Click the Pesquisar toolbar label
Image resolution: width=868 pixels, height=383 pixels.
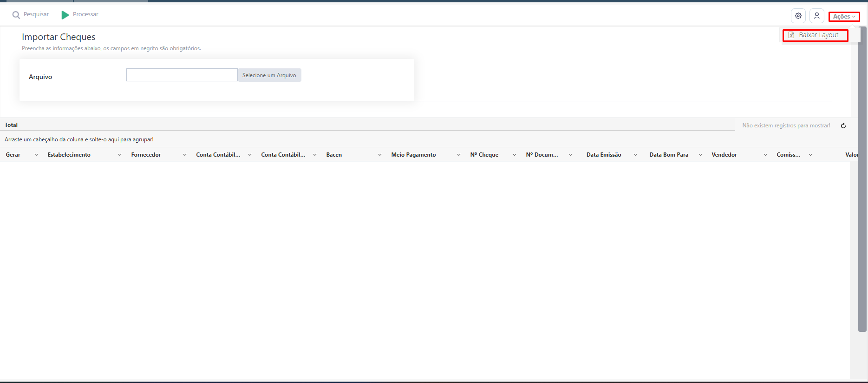[x=36, y=14]
